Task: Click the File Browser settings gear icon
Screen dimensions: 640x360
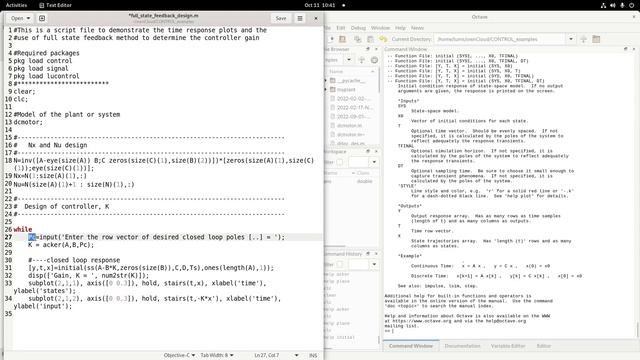Action: coord(374,60)
